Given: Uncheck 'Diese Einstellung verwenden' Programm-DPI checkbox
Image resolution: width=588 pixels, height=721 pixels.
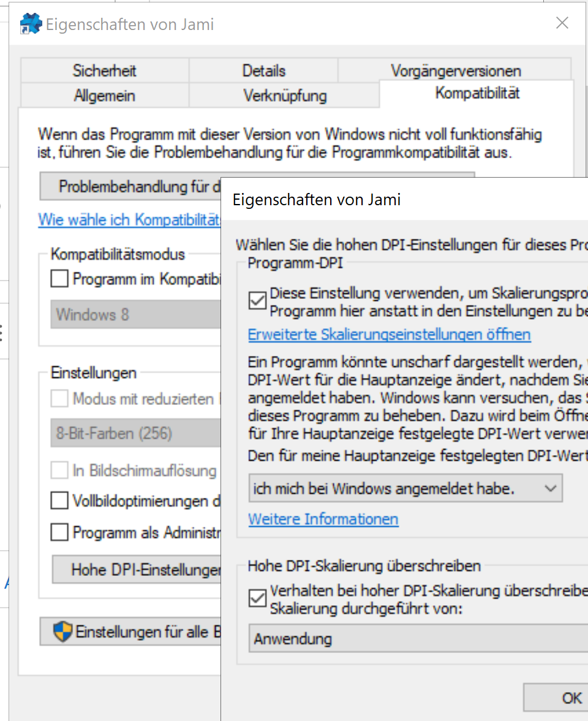Looking at the screenshot, I should (257, 301).
